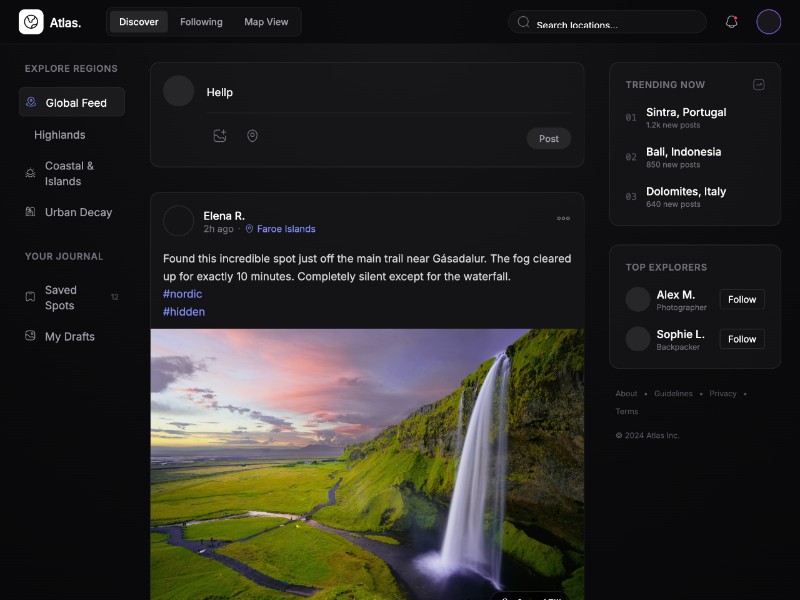
Task: Click the #nordic hashtag
Action: pos(182,294)
